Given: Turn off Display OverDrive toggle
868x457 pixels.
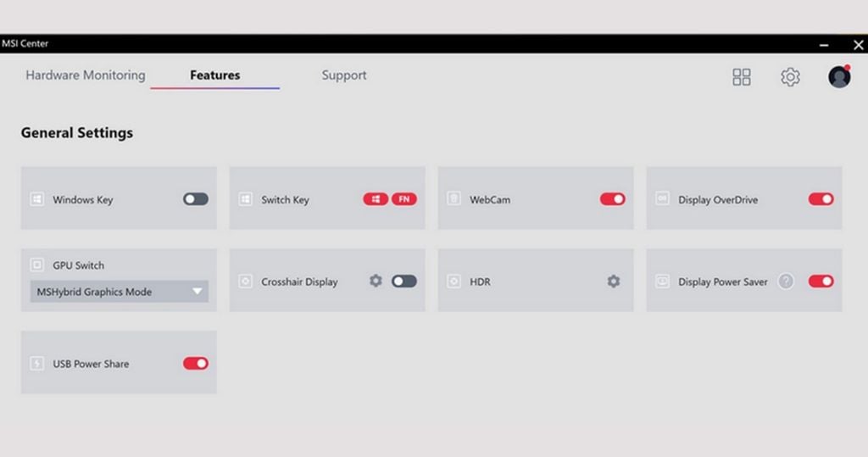Looking at the screenshot, I should coord(821,199).
